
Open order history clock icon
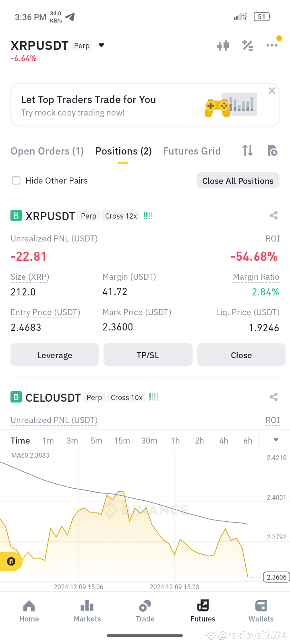coord(273,151)
